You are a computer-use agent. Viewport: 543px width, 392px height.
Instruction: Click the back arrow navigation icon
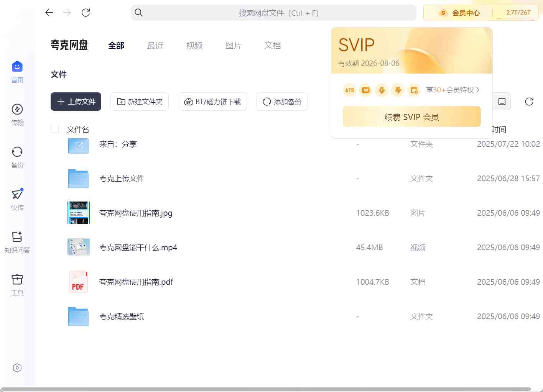(x=49, y=13)
